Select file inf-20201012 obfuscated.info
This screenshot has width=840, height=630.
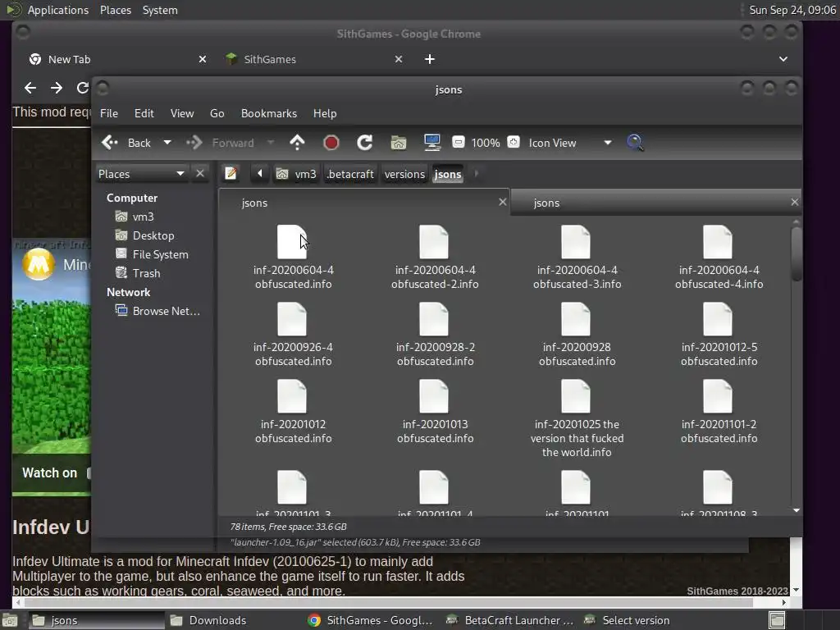293,412
